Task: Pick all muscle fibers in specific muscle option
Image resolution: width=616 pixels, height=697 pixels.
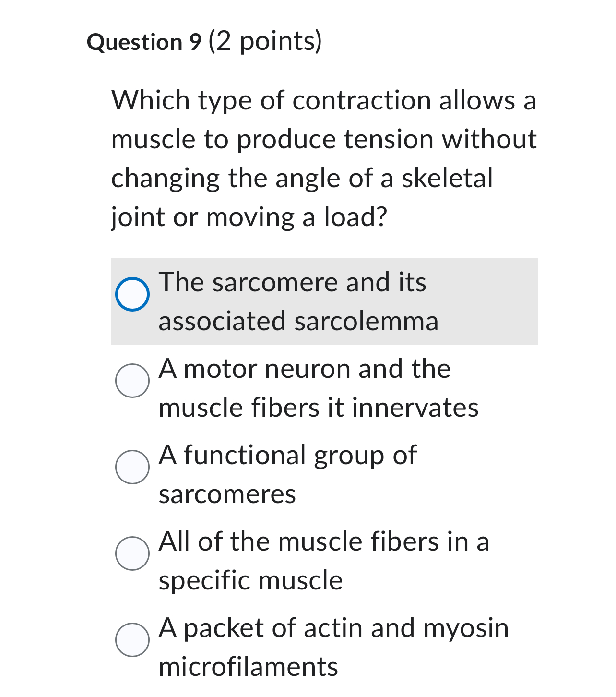Action: (323, 561)
